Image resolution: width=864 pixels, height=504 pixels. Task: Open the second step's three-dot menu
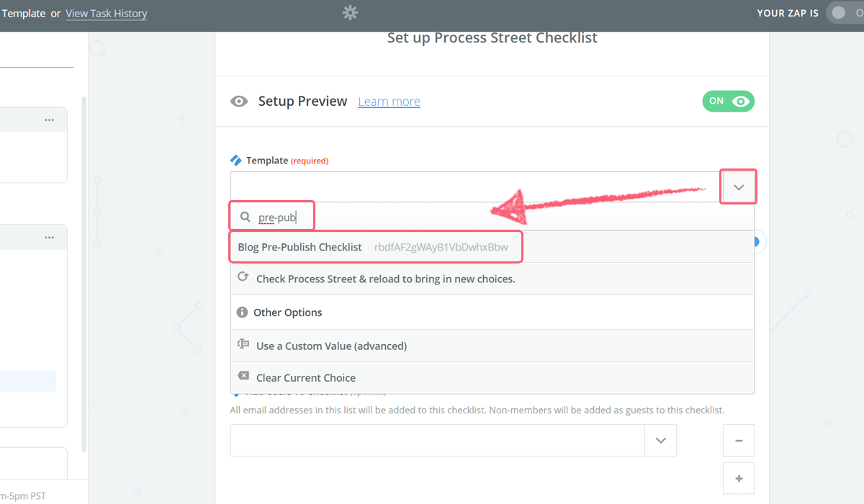click(49, 238)
